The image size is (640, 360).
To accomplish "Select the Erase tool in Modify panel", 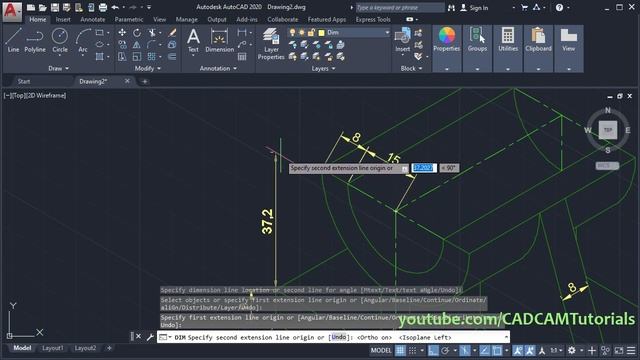I will coord(172,33).
